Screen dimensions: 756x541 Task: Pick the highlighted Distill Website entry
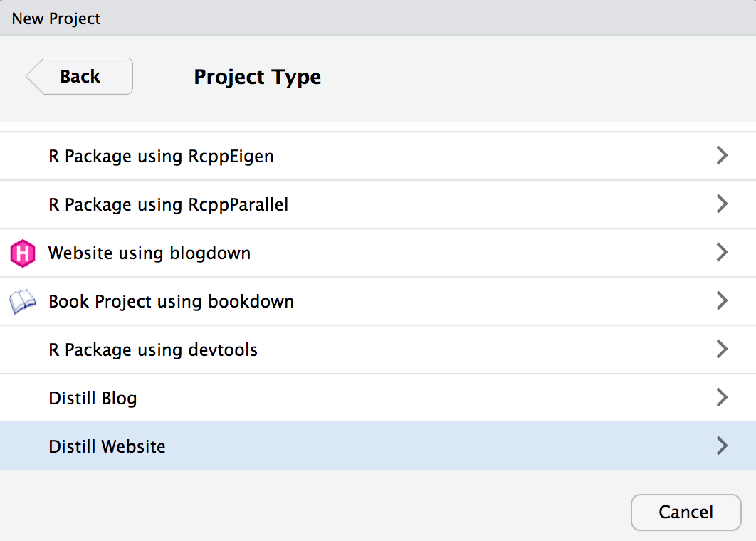pyautogui.click(x=107, y=446)
